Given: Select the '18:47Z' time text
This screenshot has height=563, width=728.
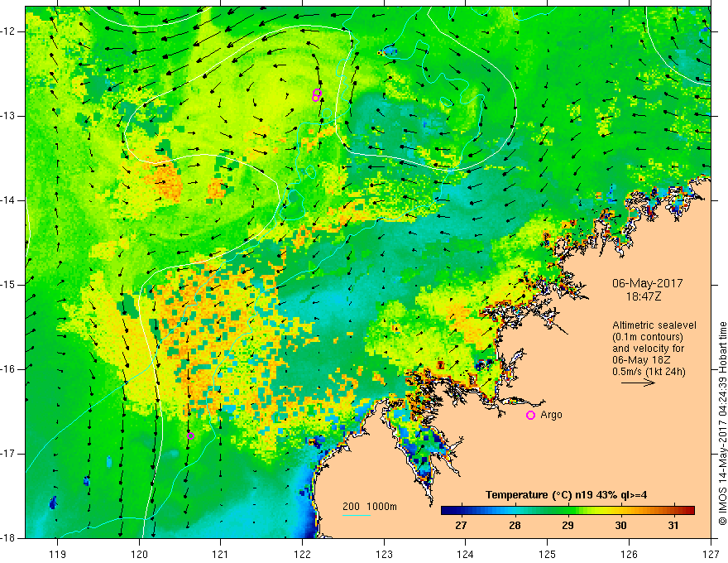Looking at the screenshot, I should point(644,296).
